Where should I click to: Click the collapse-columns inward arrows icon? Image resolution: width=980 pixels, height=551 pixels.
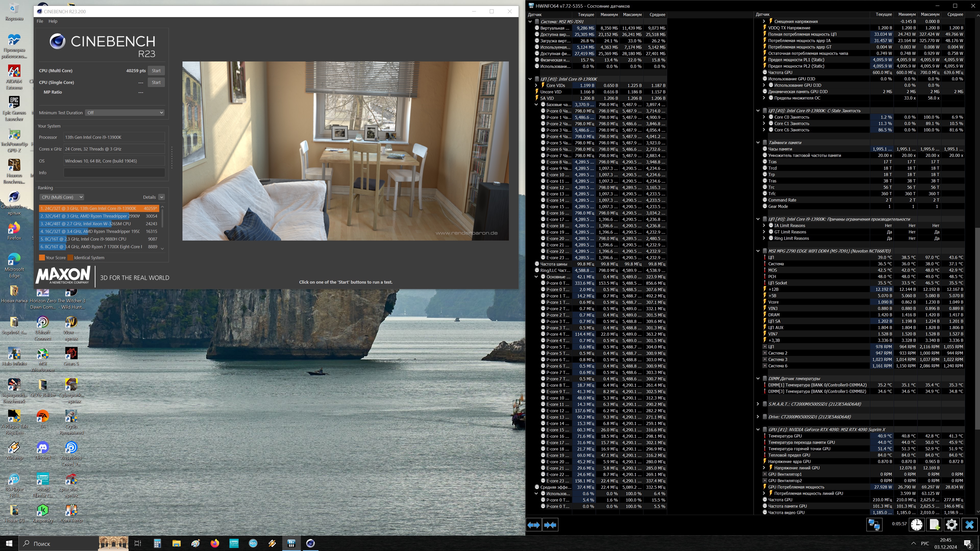pos(550,525)
